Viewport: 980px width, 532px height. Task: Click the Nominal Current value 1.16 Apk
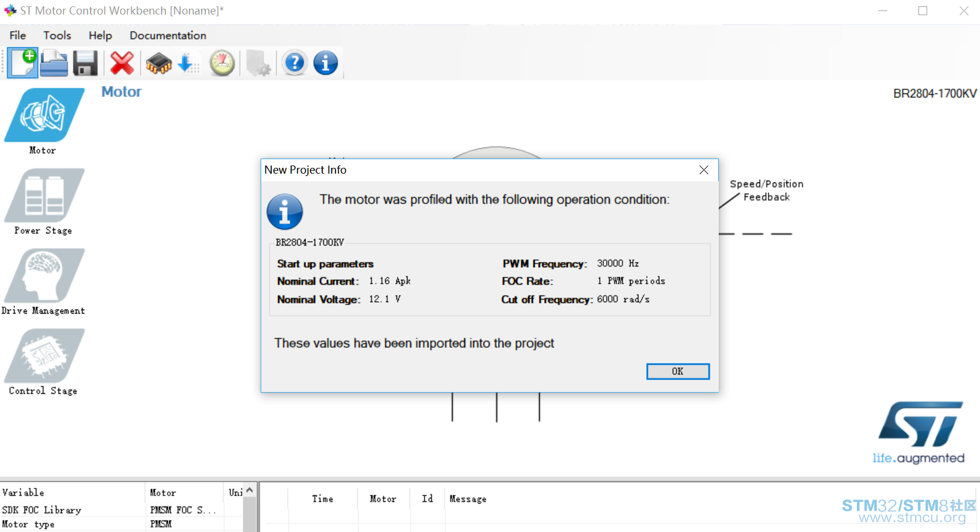tap(390, 281)
